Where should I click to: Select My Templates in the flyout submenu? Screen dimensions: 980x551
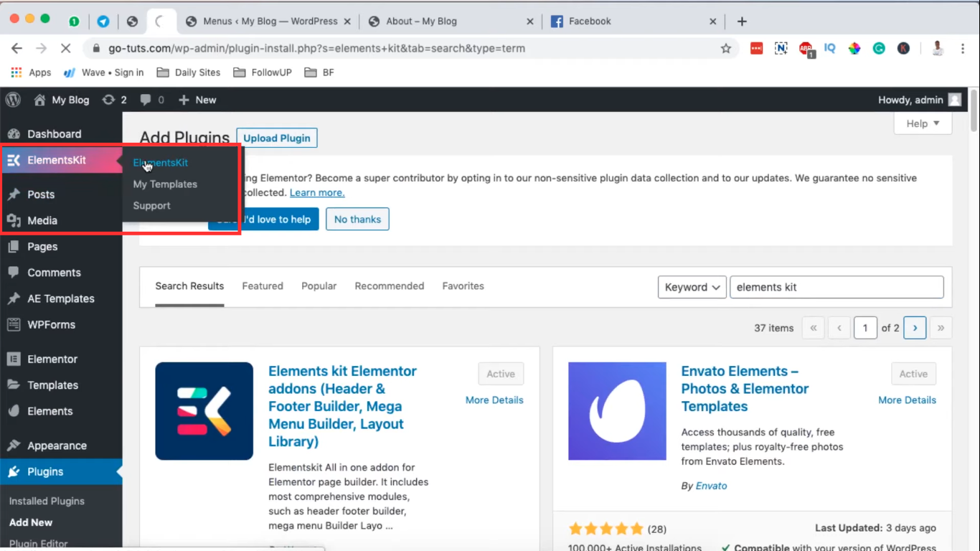click(x=165, y=184)
